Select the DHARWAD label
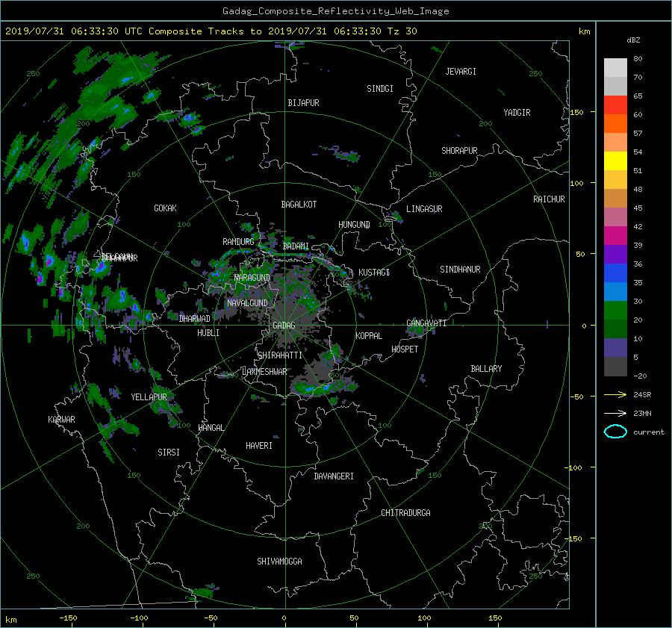 [x=195, y=319]
